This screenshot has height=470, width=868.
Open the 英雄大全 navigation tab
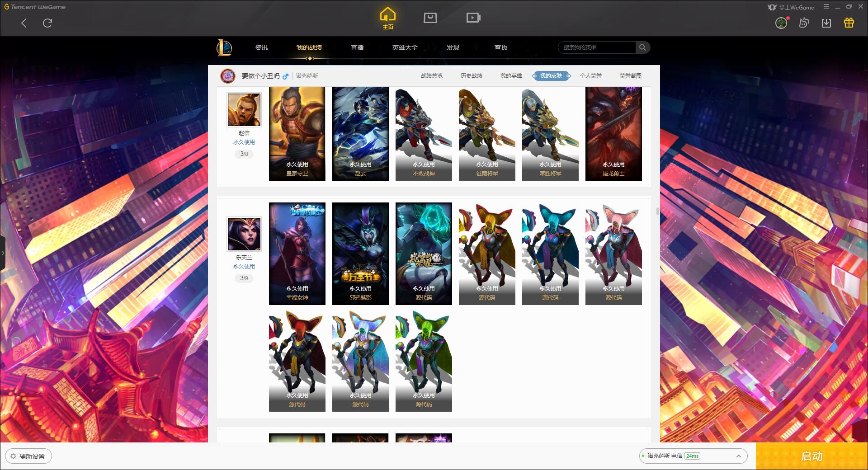point(405,47)
